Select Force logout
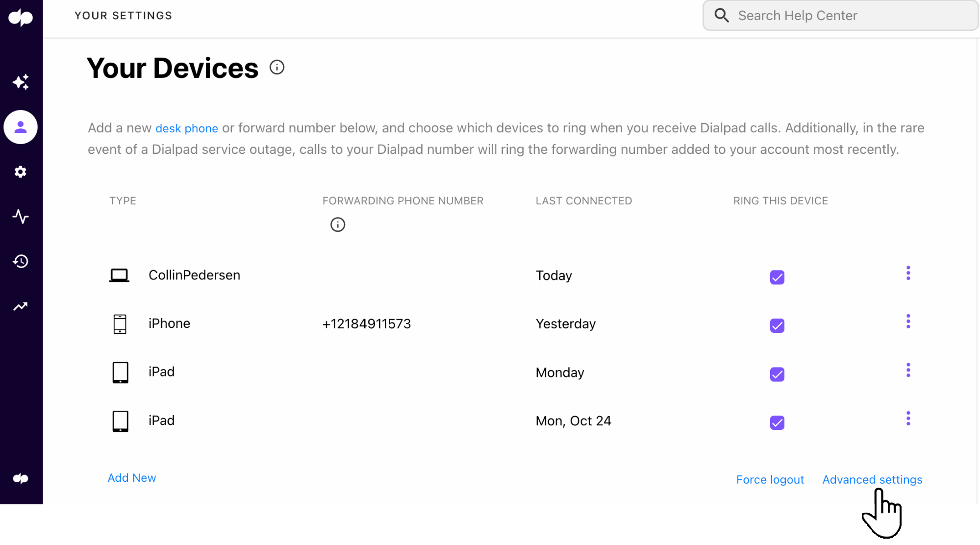Viewport: 980px width, 545px height. 770,480
